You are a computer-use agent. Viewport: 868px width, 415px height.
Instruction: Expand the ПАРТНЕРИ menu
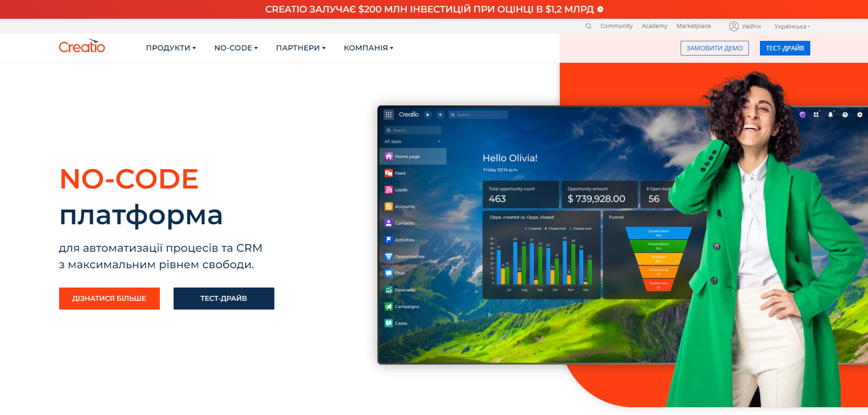(300, 48)
